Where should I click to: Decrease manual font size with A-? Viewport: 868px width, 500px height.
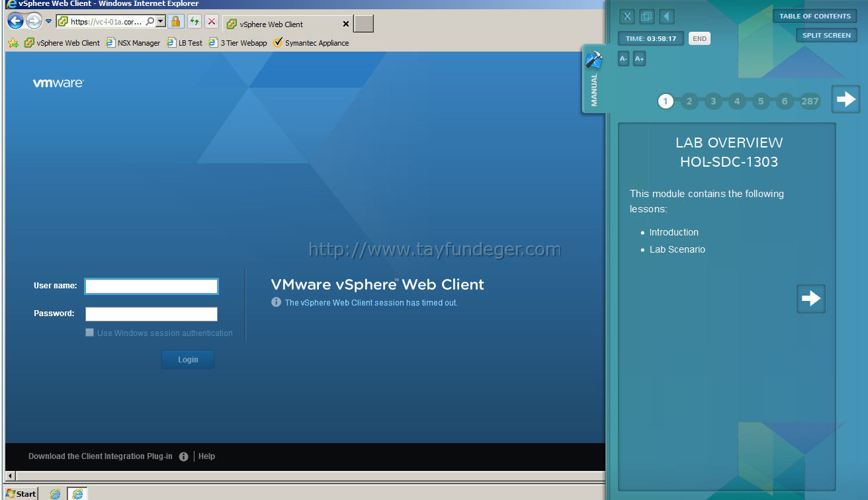623,59
